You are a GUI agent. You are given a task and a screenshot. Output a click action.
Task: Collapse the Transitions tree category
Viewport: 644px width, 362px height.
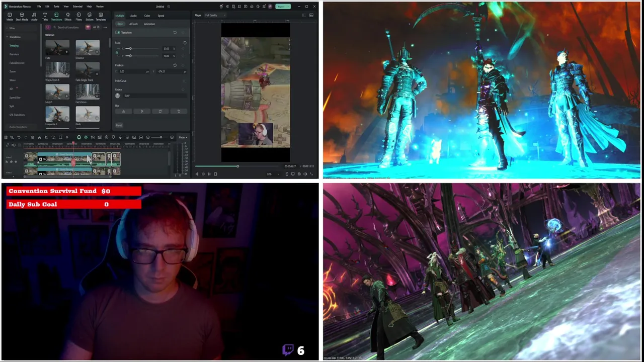[7, 37]
